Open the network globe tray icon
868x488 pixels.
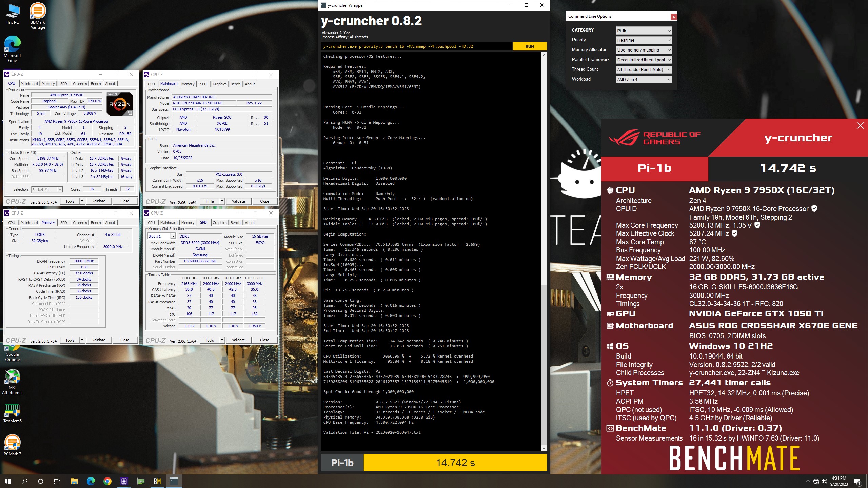(x=816, y=481)
